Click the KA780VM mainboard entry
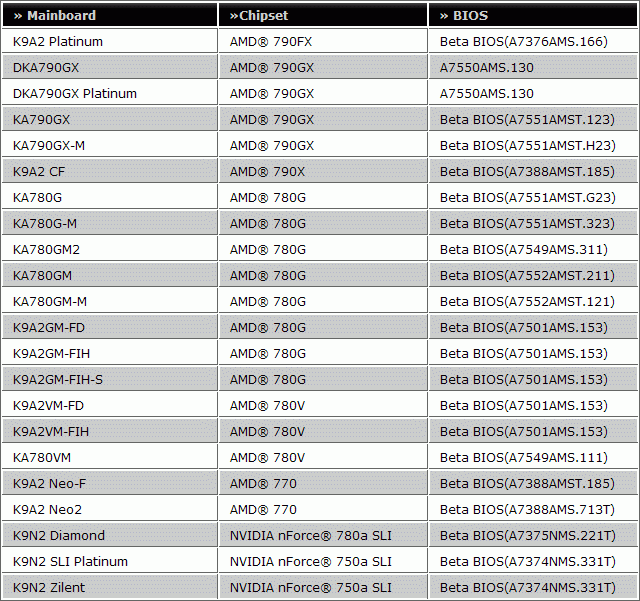640x601 pixels. (42, 458)
